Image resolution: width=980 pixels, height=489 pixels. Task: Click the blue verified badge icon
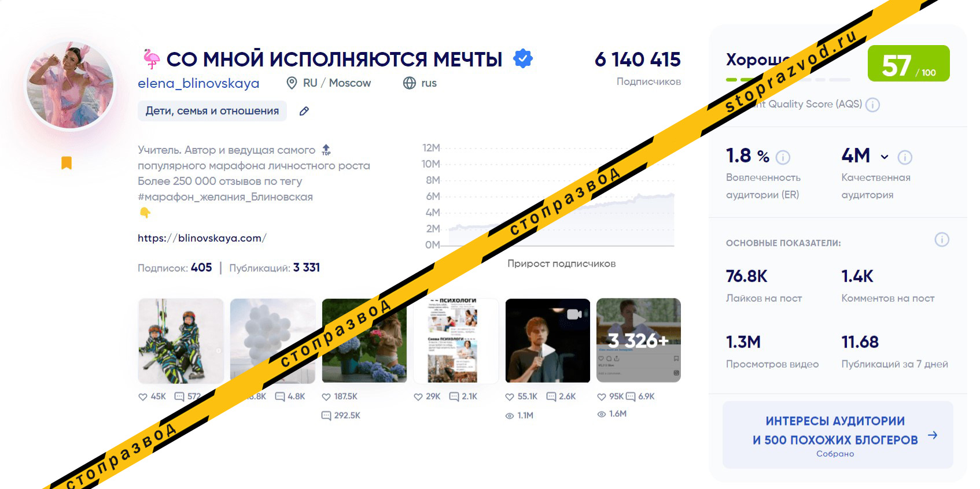coord(523,58)
